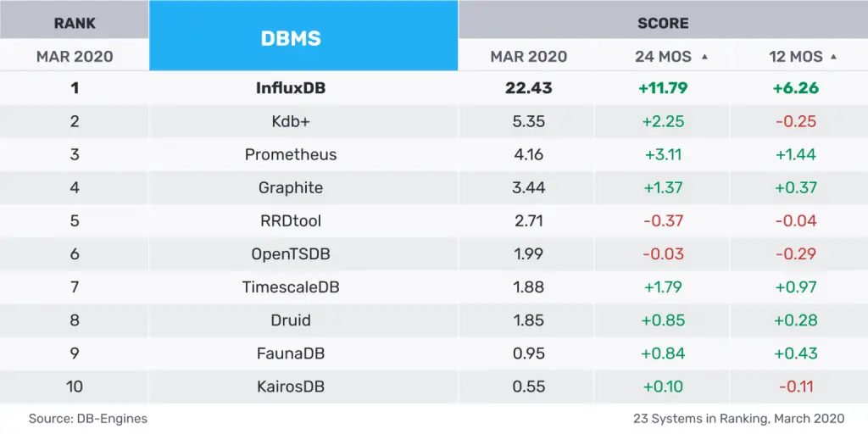Viewport: 868px width, 434px height.
Task: Click the SCORE column header
Action: [663, 23]
